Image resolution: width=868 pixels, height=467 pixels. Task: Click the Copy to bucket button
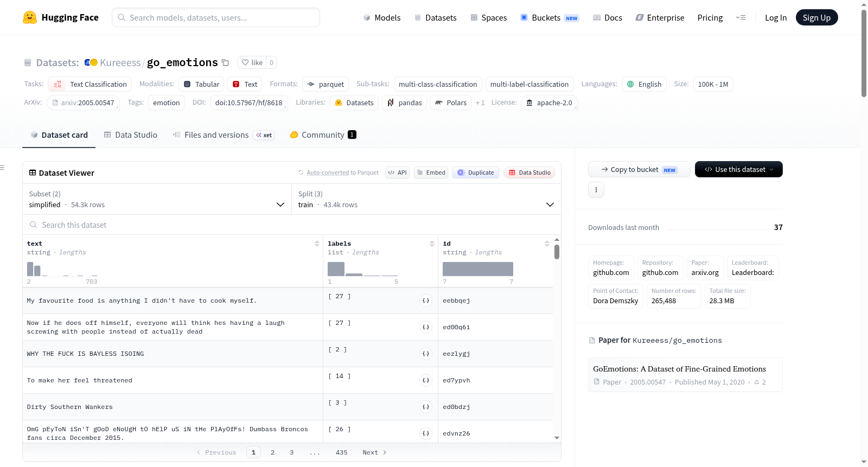click(x=639, y=169)
